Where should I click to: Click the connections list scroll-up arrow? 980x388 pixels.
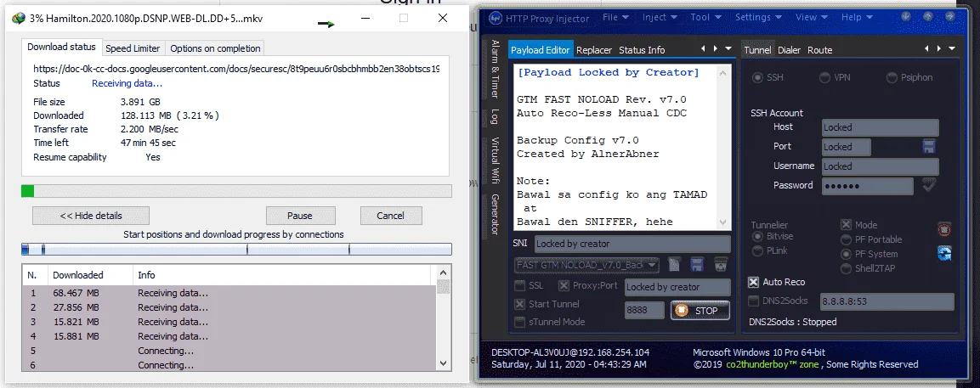[x=443, y=273]
